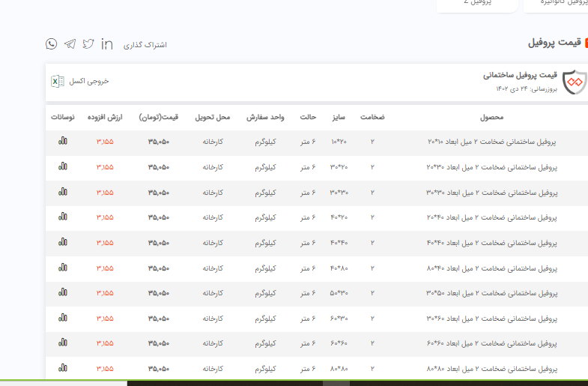
Task: Click the Excel export icon
Action: 57,81
